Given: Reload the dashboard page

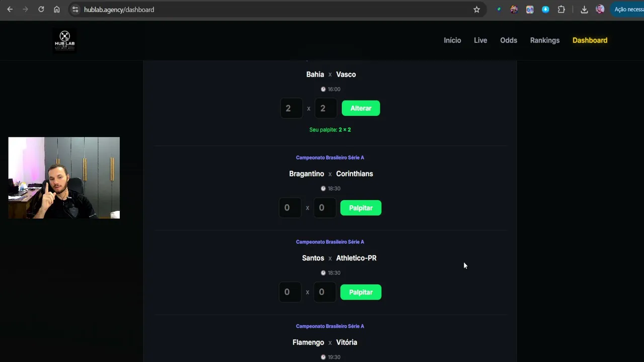Looking at the screenshot, I should (41, 10).
